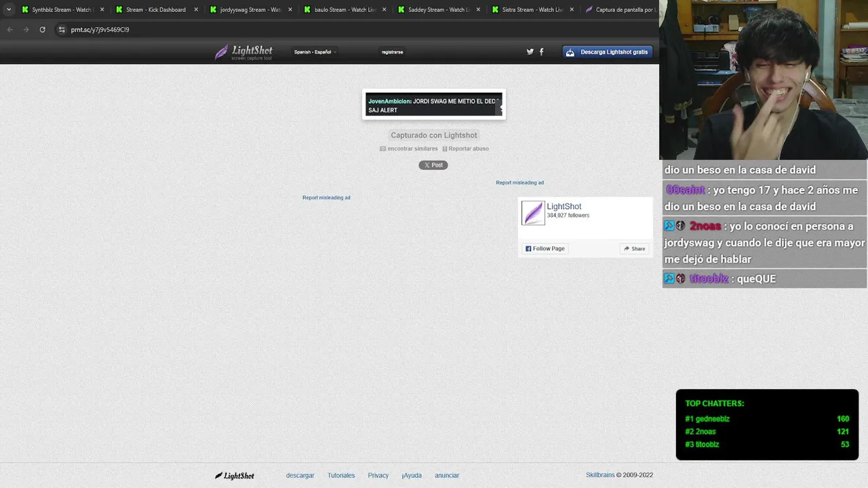Go back in browser history
Viewport: 868px width, 488px height.
pos(9,29)
